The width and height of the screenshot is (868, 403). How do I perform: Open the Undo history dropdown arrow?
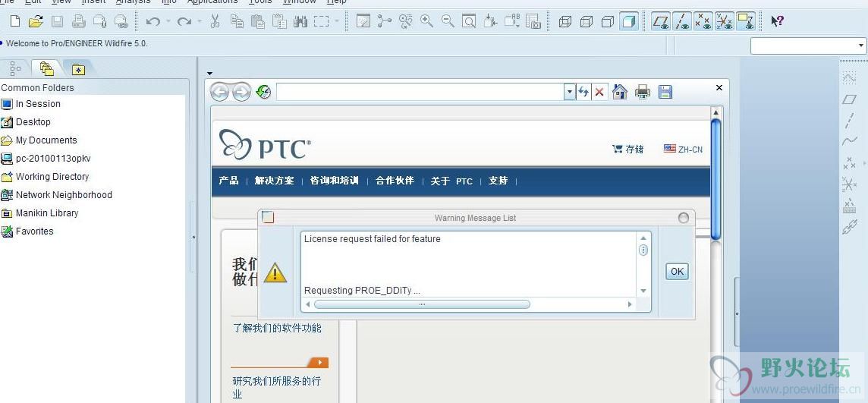click(167, 22)
